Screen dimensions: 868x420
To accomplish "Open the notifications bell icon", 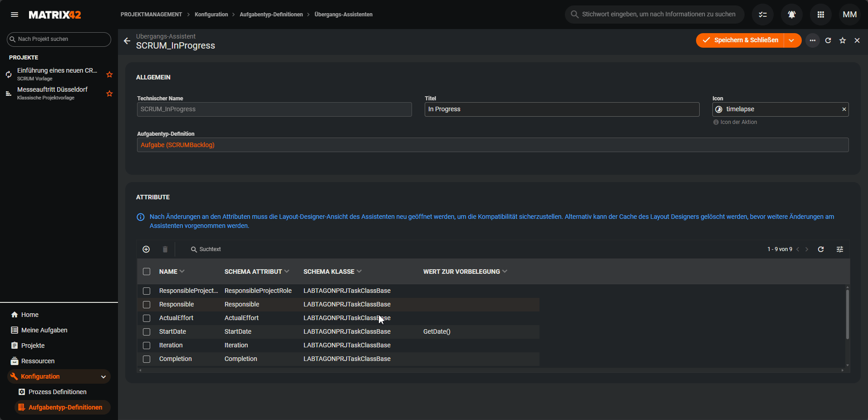I will tap(791, 15).
